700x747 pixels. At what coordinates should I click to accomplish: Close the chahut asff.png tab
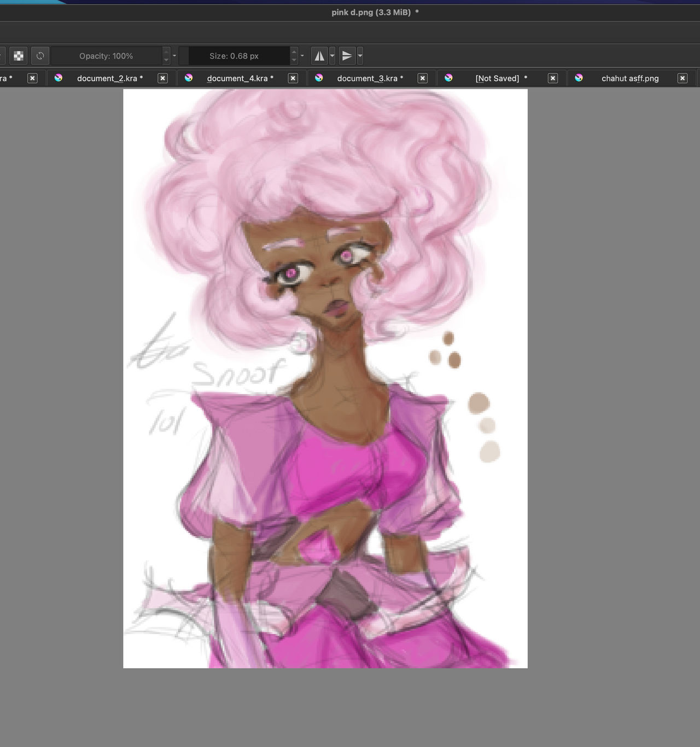[682, 78]
